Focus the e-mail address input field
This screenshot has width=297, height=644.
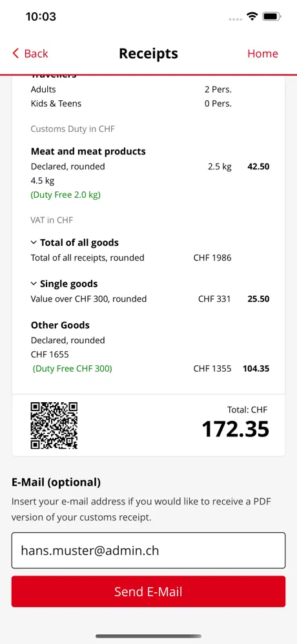click(x=148, y=550)
